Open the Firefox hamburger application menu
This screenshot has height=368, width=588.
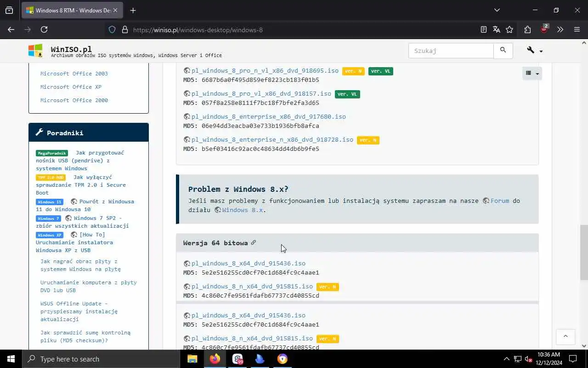[577, 29]
